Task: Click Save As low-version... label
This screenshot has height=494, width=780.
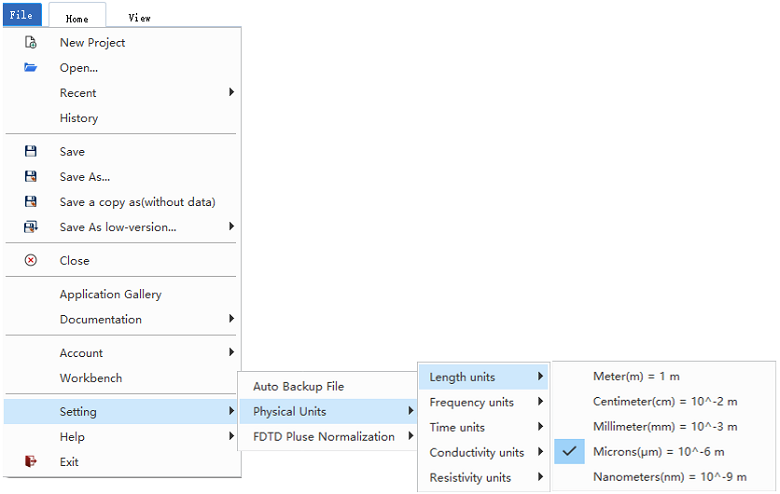Action: tap(118, 227)
